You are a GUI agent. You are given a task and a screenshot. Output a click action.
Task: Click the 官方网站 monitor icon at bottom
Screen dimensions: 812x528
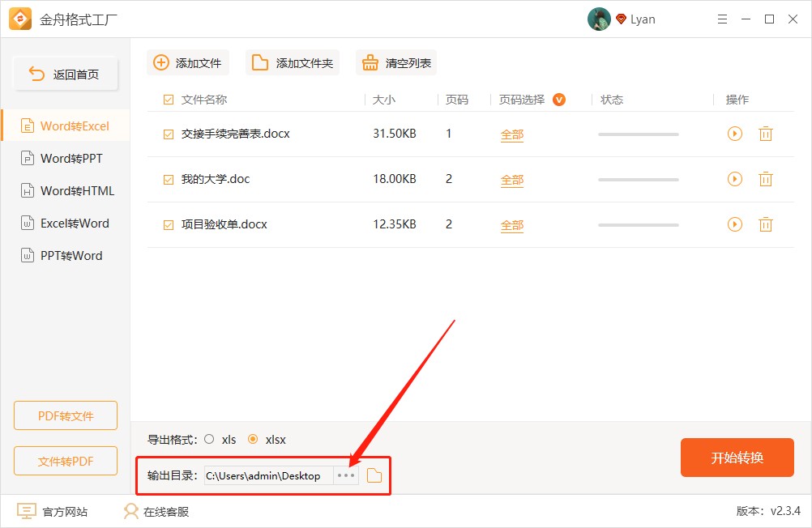tap(26, 511)
